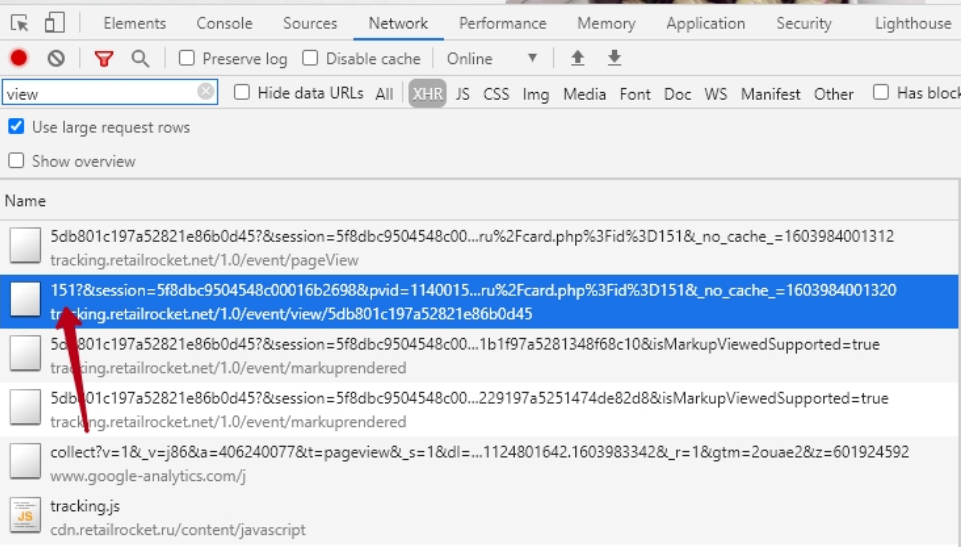Screen dimensions: 963x547
Task: Click the import HAR upload arrow
Action: 577,59
